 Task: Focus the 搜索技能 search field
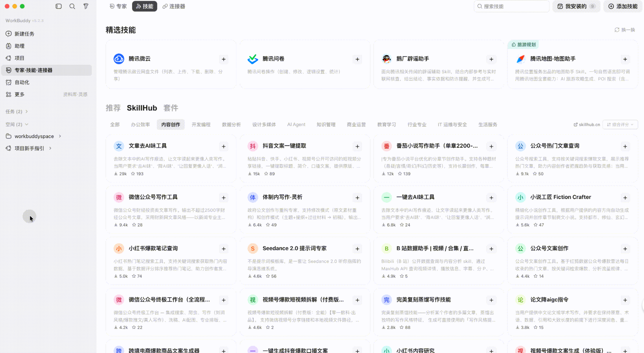(x=511, y=6)
